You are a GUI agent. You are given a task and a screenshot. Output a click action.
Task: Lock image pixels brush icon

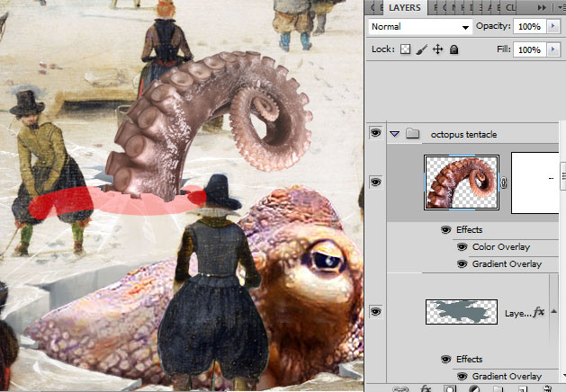(x=422, y=49)
